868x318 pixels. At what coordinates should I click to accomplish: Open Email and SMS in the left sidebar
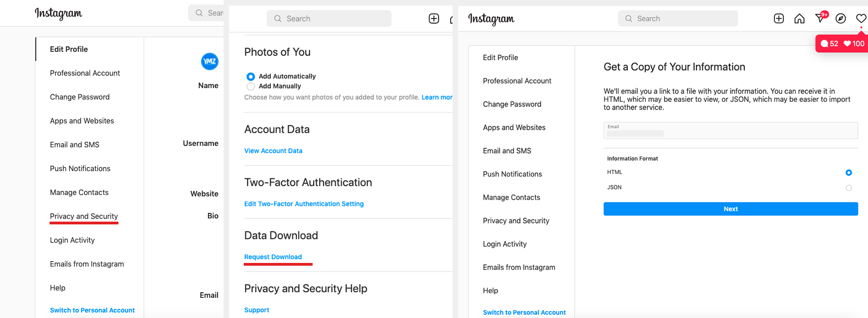pos(74,145)
